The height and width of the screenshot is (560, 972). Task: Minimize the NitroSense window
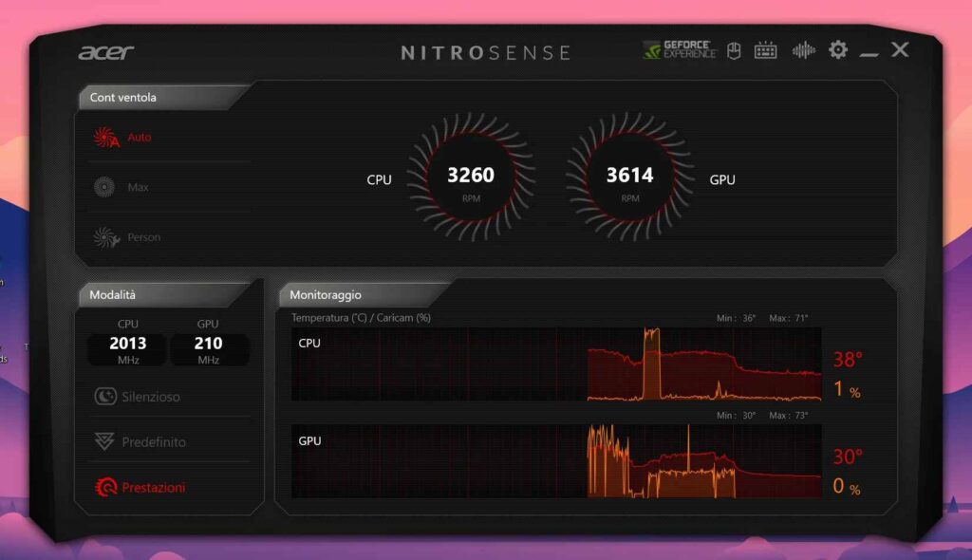point(869,52)
